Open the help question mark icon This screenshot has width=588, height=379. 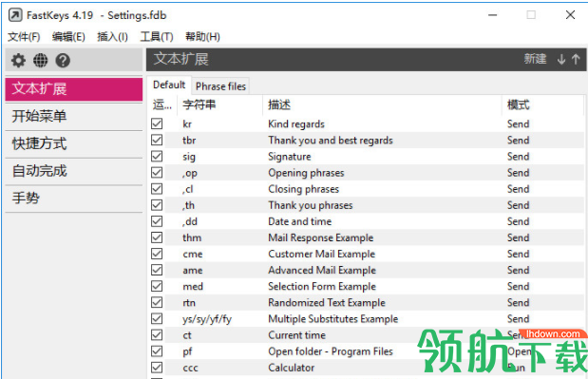click(63, 61)
